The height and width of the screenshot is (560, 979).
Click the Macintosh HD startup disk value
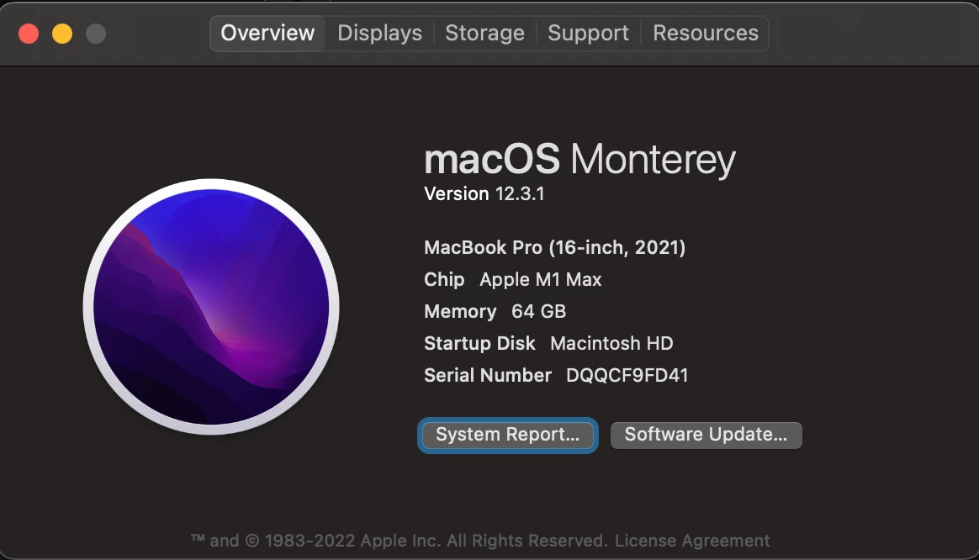coord(611,343)
